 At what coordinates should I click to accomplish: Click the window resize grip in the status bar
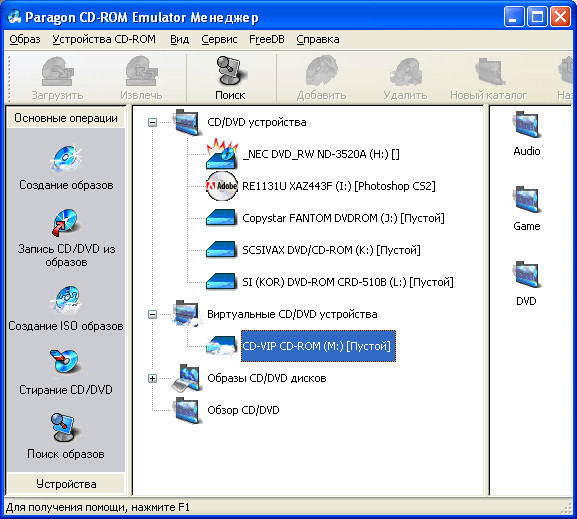pyautogui.click(x=567, y=508)
